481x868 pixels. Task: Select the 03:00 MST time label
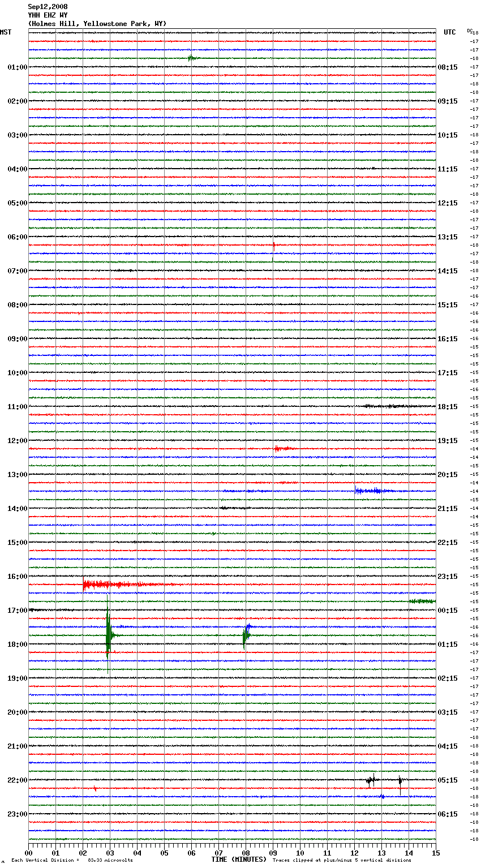coord(18,135)
